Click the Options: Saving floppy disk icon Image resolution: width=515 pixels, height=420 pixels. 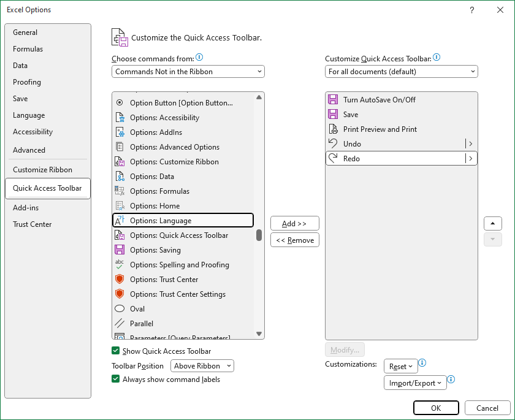(120, 250)
